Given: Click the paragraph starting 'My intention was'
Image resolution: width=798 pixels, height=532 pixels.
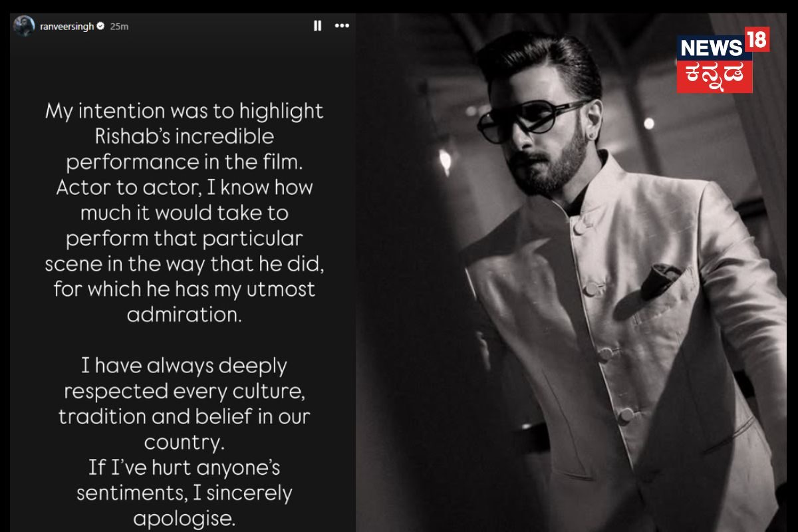Looking at the screenshot, I should [x=184, y=213].
